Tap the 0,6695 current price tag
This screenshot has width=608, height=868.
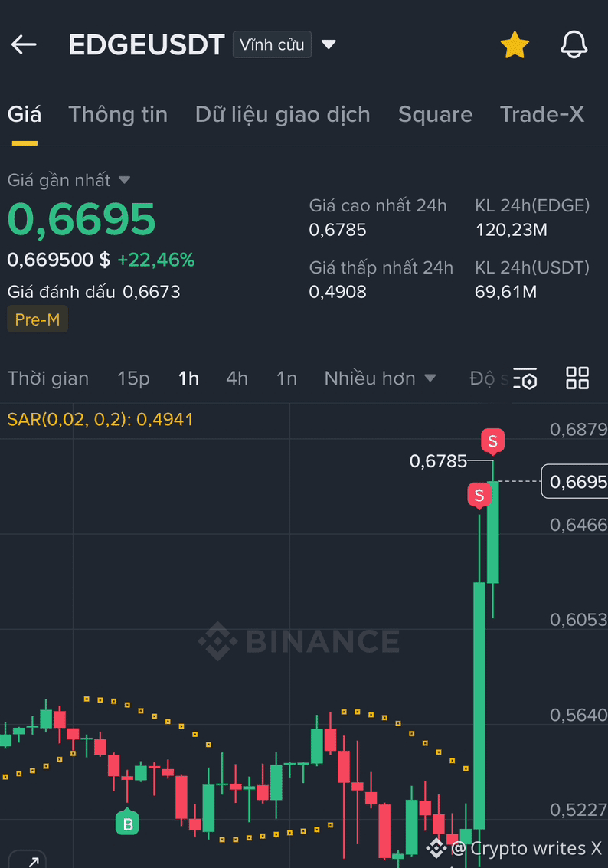tap(575, 482)
